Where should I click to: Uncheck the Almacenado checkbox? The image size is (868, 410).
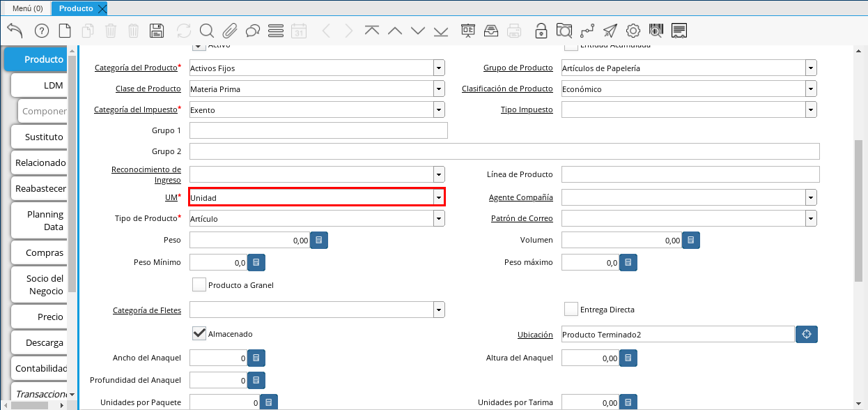[x=199, y=333]
